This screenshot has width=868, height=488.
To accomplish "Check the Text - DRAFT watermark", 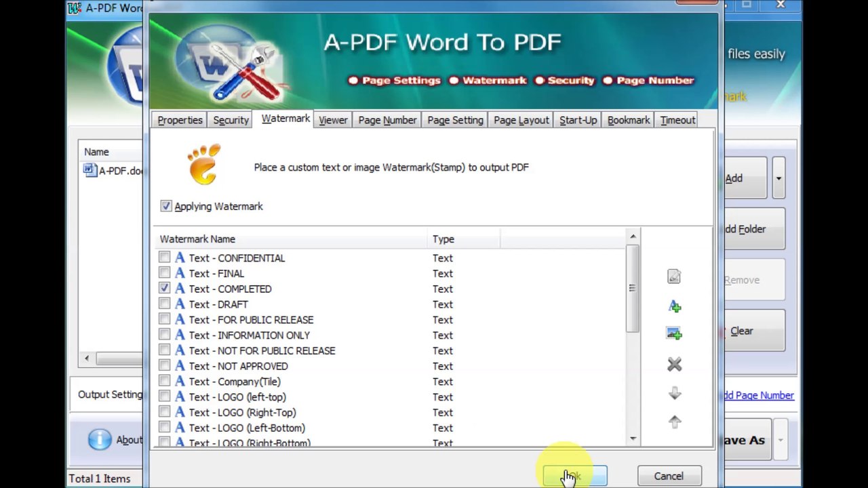I will 164,304.
